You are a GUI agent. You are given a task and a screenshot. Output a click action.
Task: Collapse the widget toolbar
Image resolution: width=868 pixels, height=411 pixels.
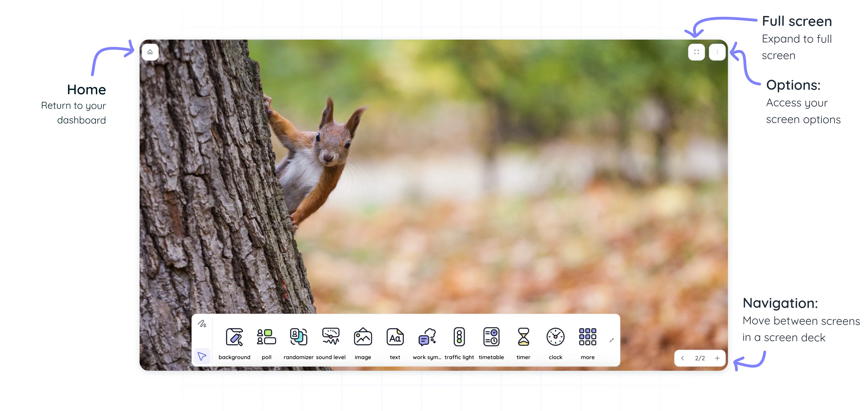612,341
